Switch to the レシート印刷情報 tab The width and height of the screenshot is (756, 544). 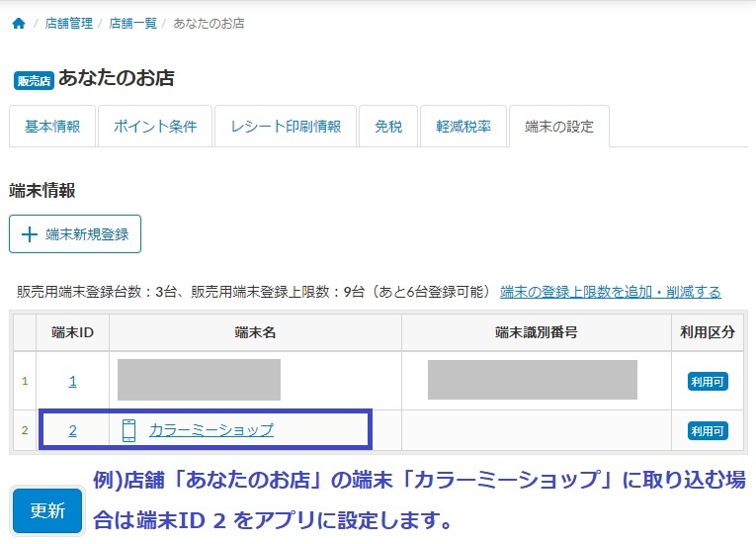pyautogui.click(x=286, y=127)
